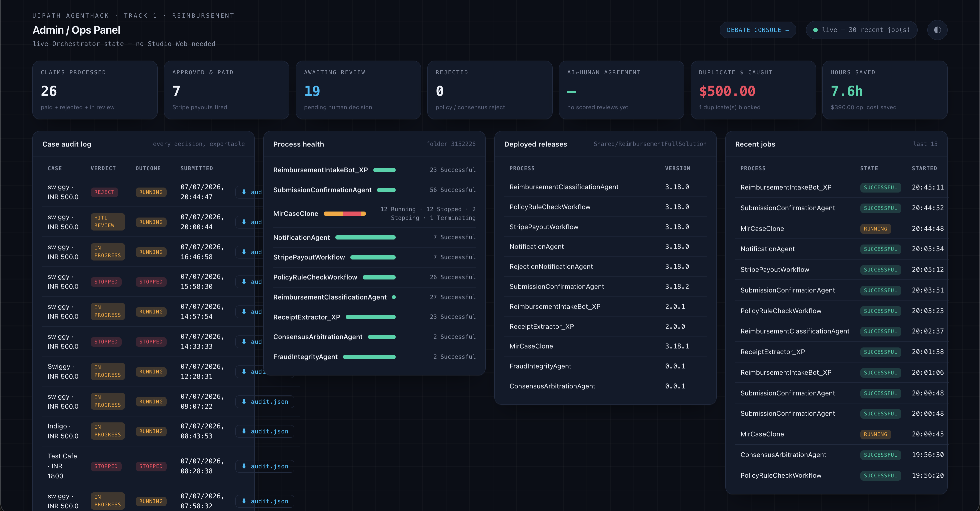The width and height of the screenshot is (980, 511).
Task: Click STATE header in Recent jobs
Action: tap(869, 169)
